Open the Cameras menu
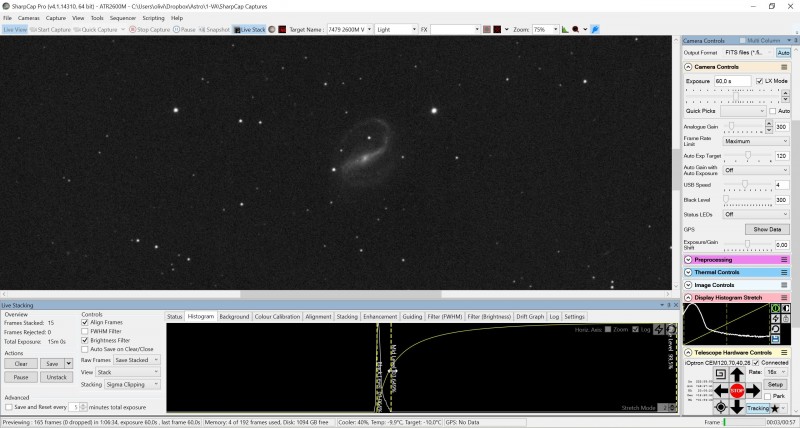This screenshot has width=800, height=428. (x=29, y=18)
